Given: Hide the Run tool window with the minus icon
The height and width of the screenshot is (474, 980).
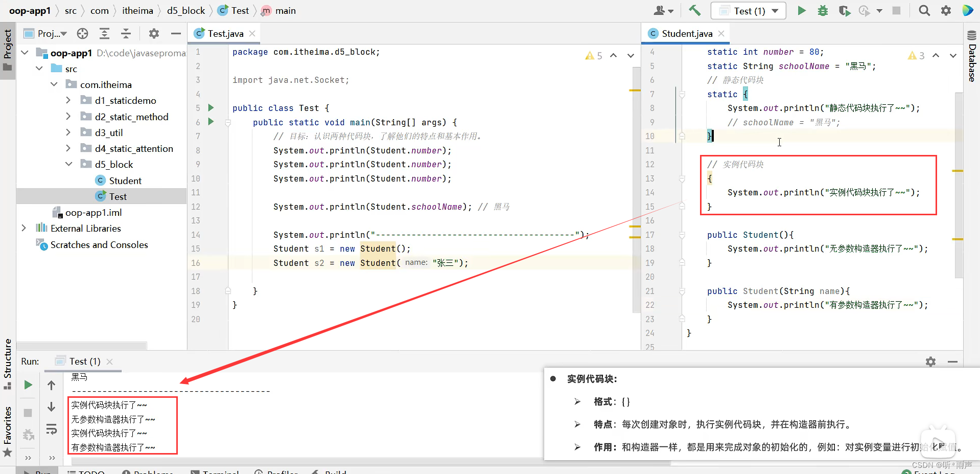Looking at the screenshot, I should (x=952, y=362).
